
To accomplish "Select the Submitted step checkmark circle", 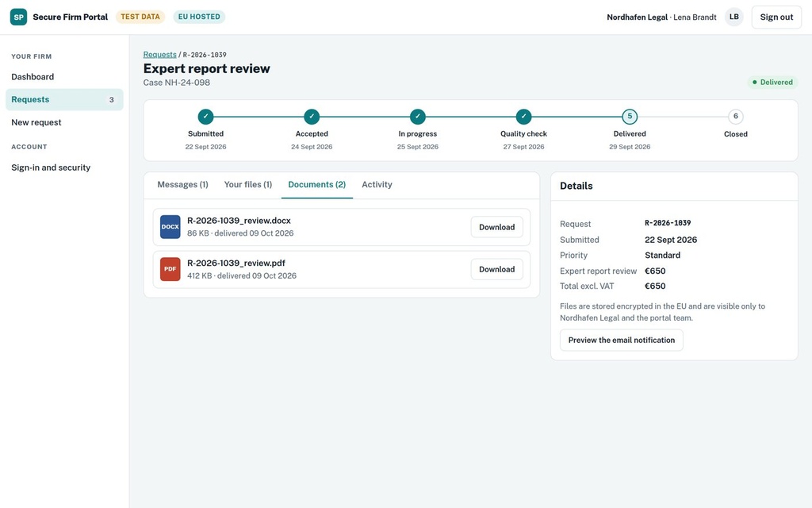I will coord(205,117).
